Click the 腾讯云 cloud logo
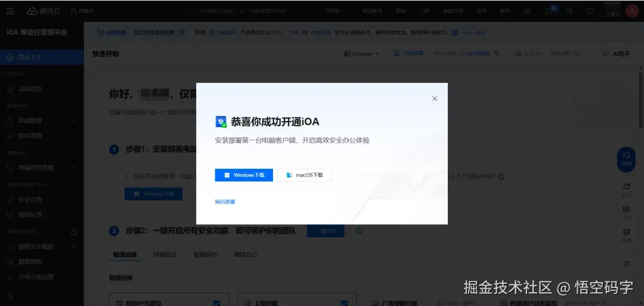 tap(43, 11)
